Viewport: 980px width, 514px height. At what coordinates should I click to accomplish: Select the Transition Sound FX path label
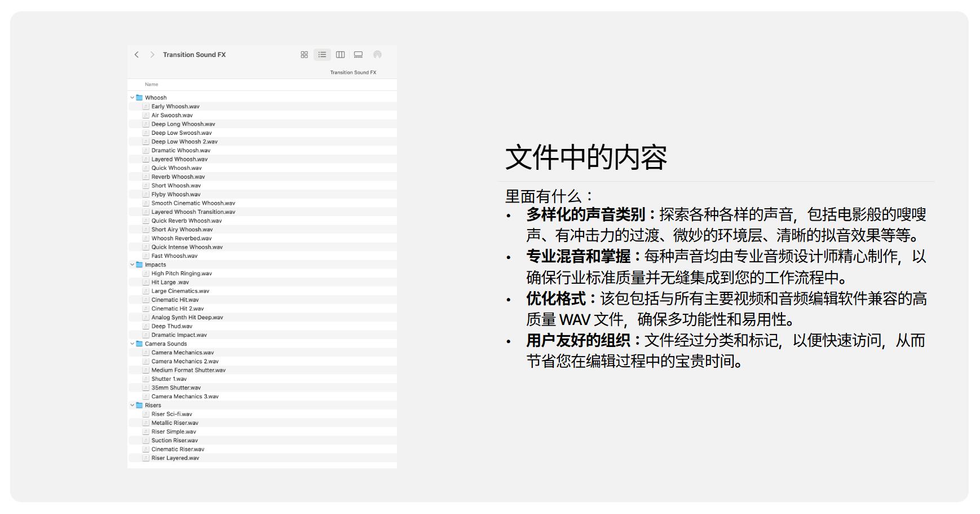point(353,72)
